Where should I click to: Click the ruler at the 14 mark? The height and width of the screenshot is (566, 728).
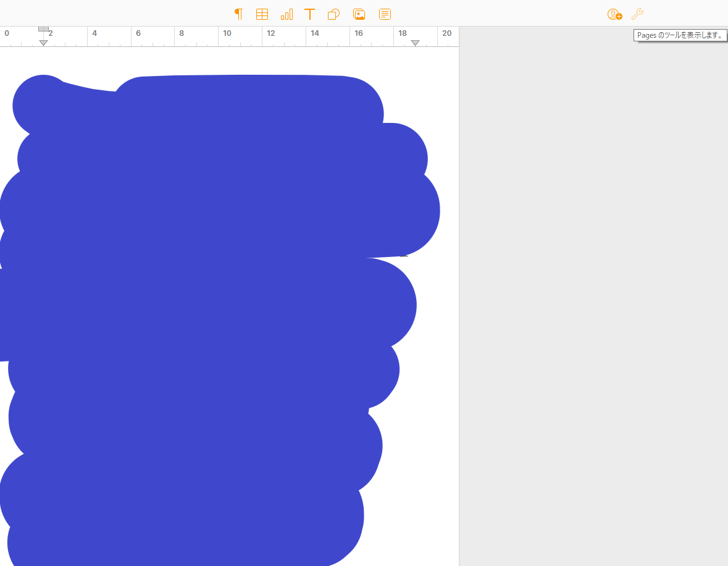point(315,33)
